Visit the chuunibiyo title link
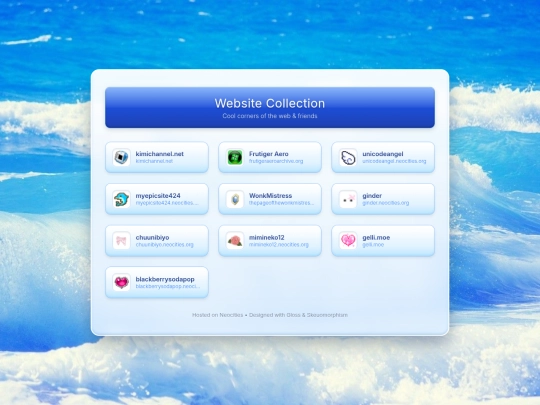This screenshot has width=540, height=405. point(152,237)
